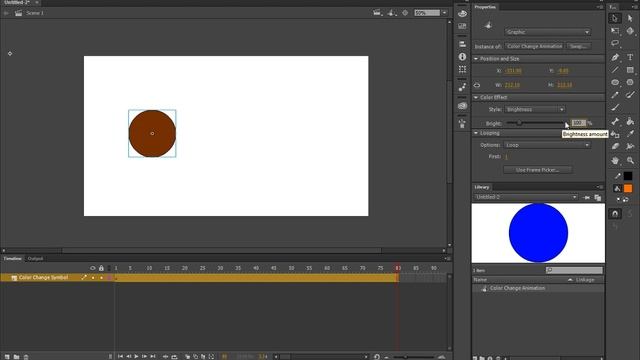Select the Bone tool
Viewport: 640px width, 360px height.
(x=615, y=121)
